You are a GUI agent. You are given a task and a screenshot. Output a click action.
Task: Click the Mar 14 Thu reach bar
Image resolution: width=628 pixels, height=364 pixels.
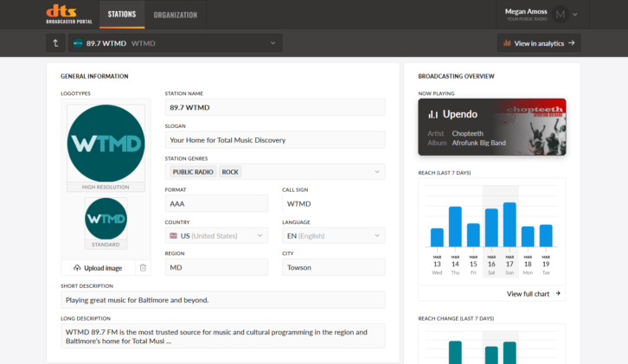455,227
